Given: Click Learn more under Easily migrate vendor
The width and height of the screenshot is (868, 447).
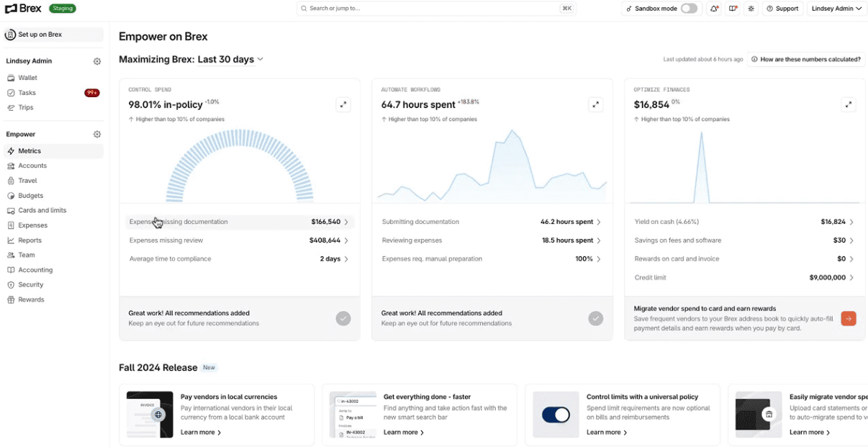Looking at the screenshot, I should coord(810,433).
